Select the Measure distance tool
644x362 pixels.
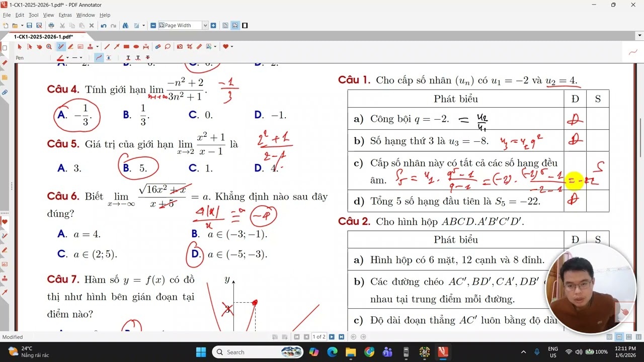145,46
